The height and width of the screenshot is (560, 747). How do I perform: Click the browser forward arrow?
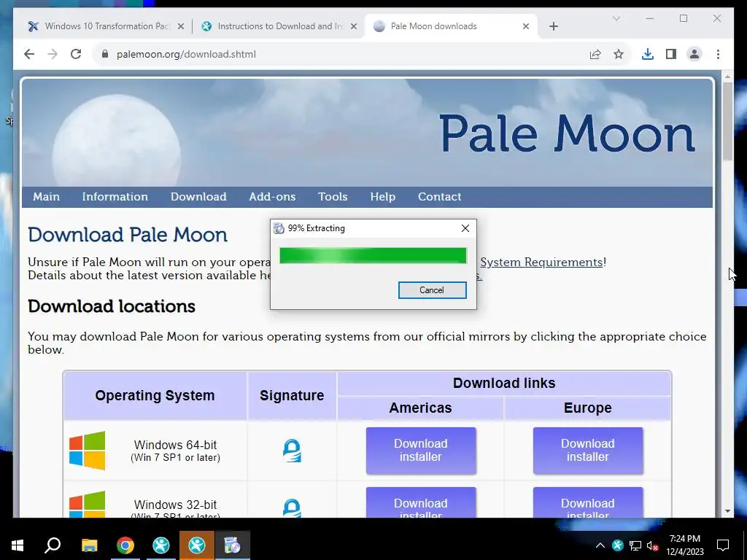pyautogui.click(x=53, y=54)
